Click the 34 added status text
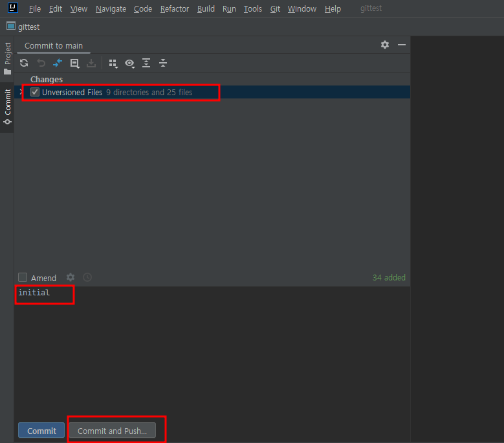The height and width of the screenshot is (443, 504). click(x=389, y=277)
